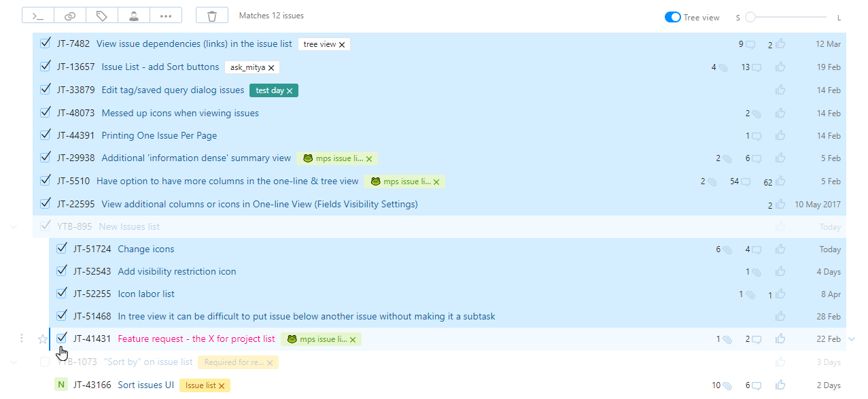Image resolution: width=868 pixels, height=399 pixels.
Task: Click the JT-52255 issue ID
Action: 92,294
